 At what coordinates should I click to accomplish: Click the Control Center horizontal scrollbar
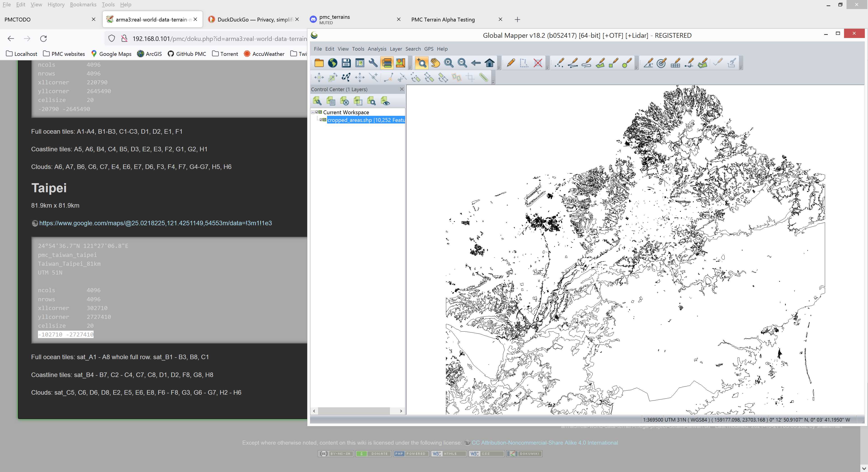[354, 411]
